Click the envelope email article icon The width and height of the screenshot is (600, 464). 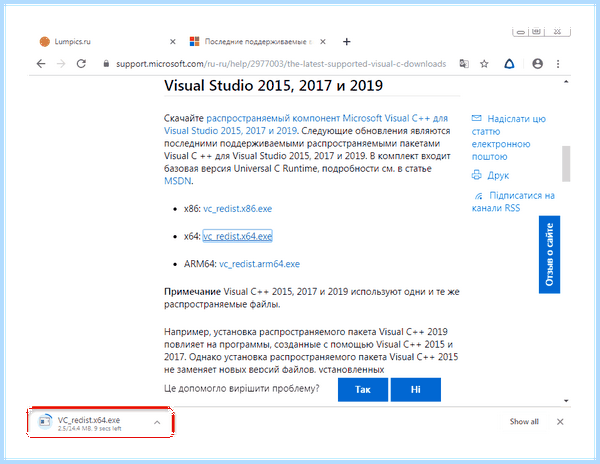(476, 118)
